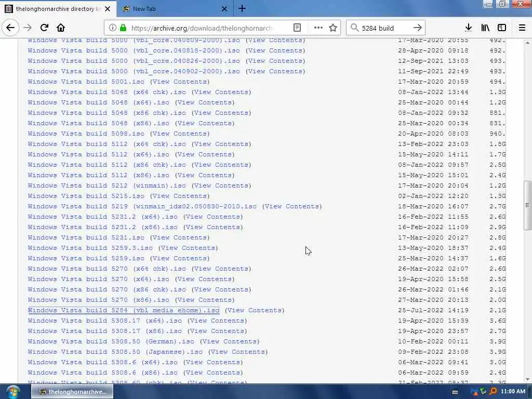Show the sidebars panel

tap(502, 28)
